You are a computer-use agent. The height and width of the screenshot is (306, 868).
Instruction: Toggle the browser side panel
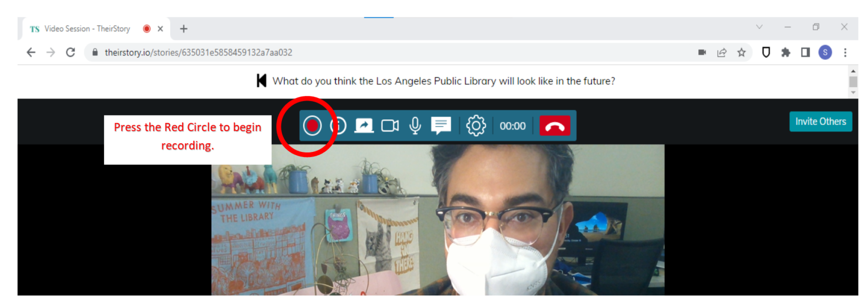click(x=805, y=53)
